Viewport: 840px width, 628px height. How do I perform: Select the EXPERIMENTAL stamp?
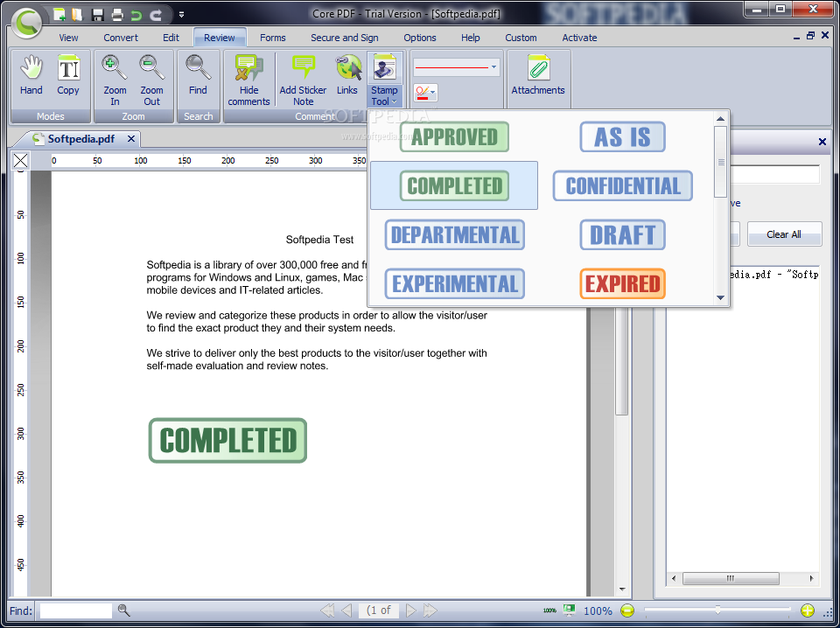click(x=454, y=283)
